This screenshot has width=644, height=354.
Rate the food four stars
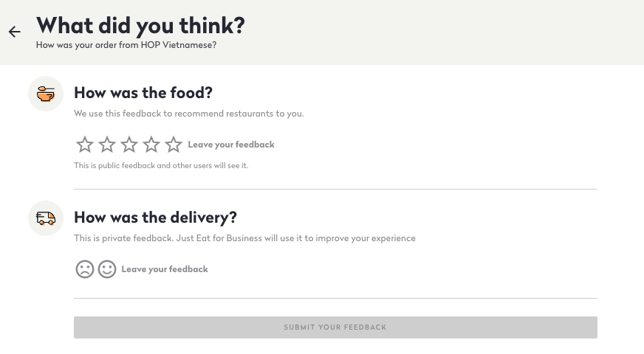(151, 145)
